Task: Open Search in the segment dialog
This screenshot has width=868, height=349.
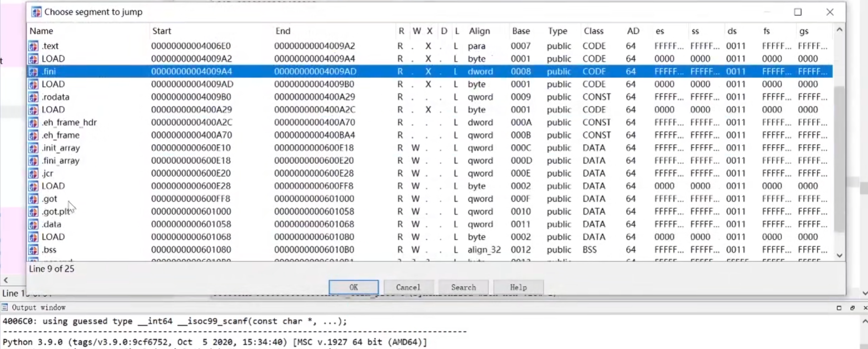Action: click(463, 287)
